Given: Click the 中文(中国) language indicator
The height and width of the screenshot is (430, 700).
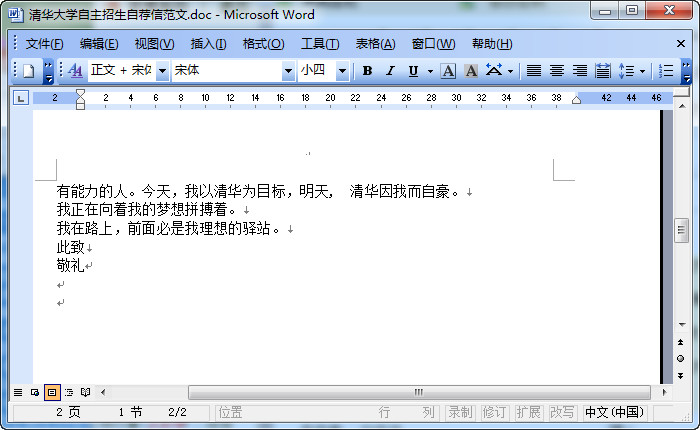Looking at the screenshot, I should coord(614,412).
